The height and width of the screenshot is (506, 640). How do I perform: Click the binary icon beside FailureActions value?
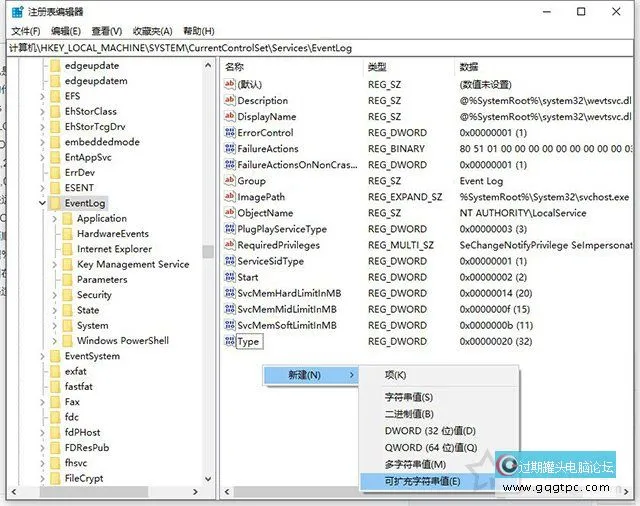230,149
